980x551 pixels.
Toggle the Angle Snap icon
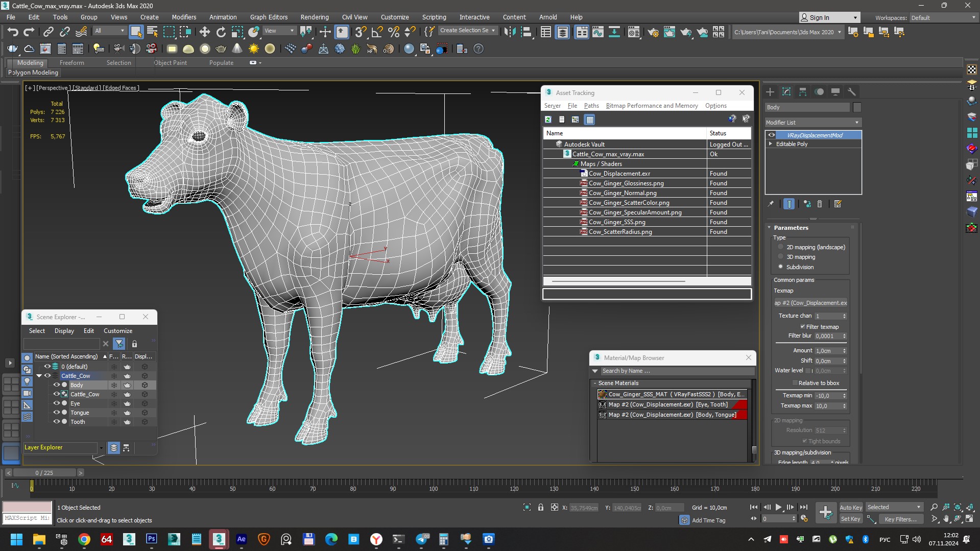[x=377, y=32]
